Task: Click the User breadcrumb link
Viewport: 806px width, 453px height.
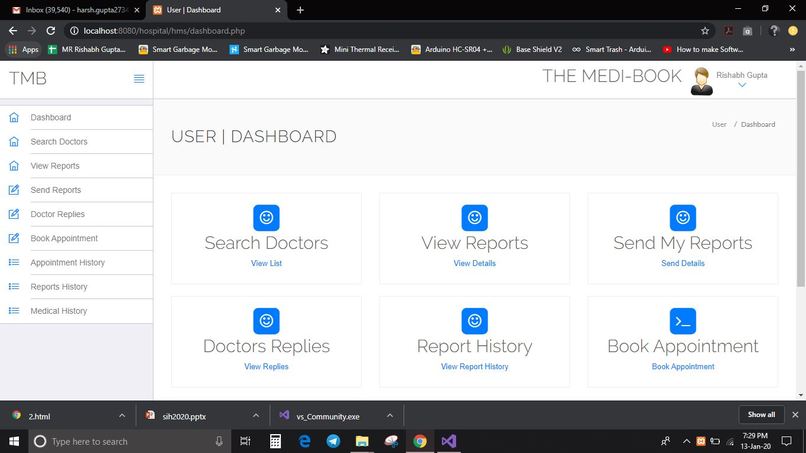Action: click(x=719, y=124)
